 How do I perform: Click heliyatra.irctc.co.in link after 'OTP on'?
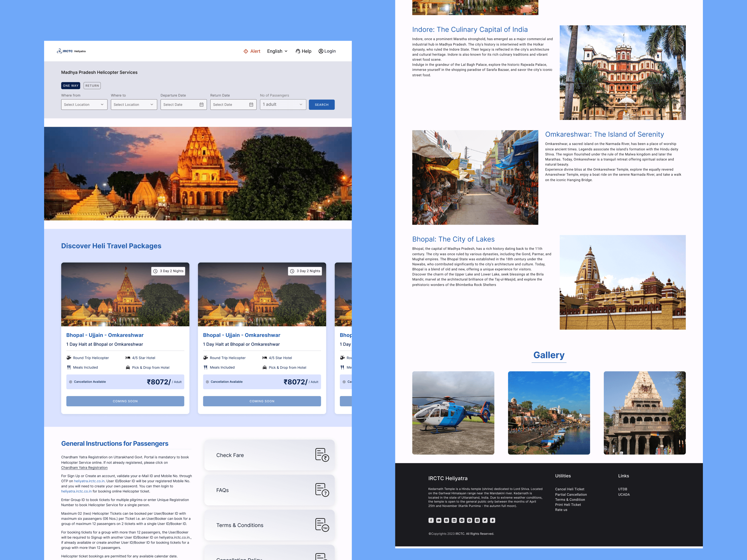89,481
